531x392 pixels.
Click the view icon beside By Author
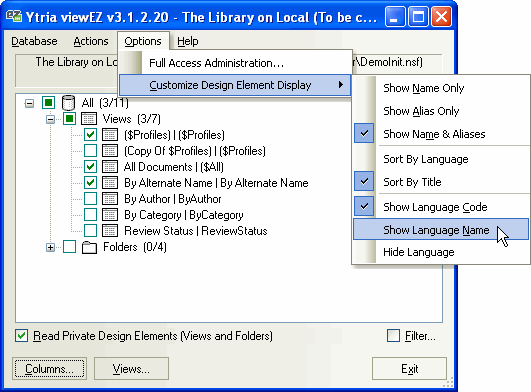[x=110, y=199]
